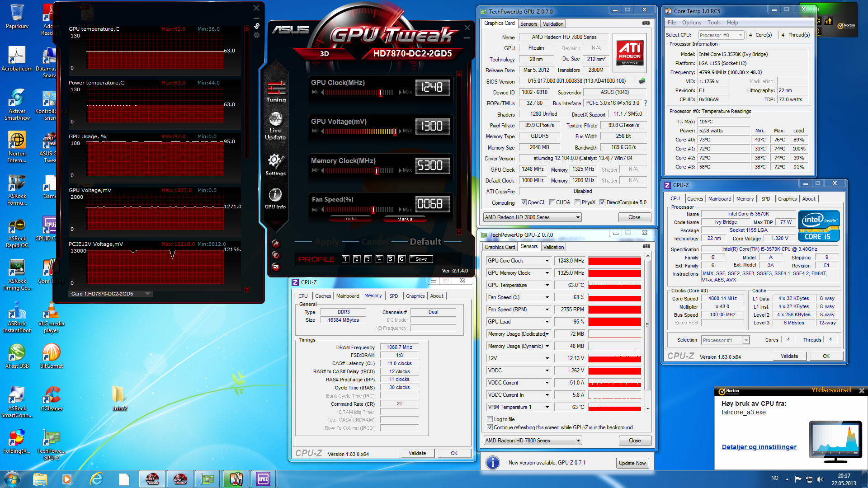Select profile slot 2 in GPU Tweak
The width and height of the screenshot is (868, 488).
pos(357,259)
